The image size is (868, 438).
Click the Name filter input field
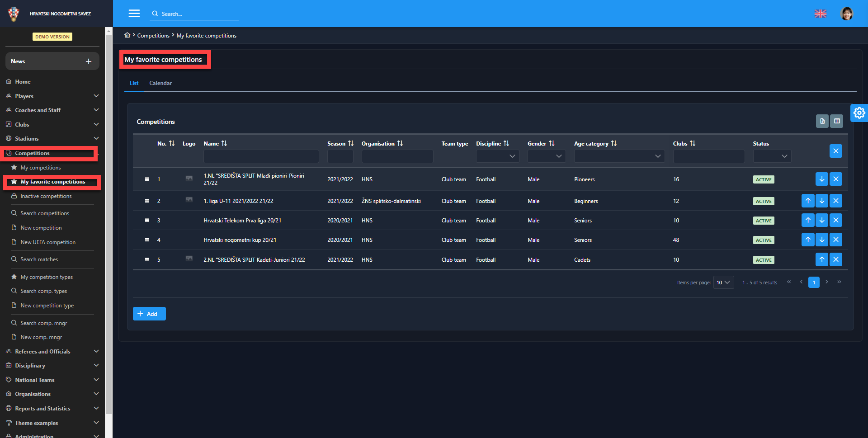261,156
